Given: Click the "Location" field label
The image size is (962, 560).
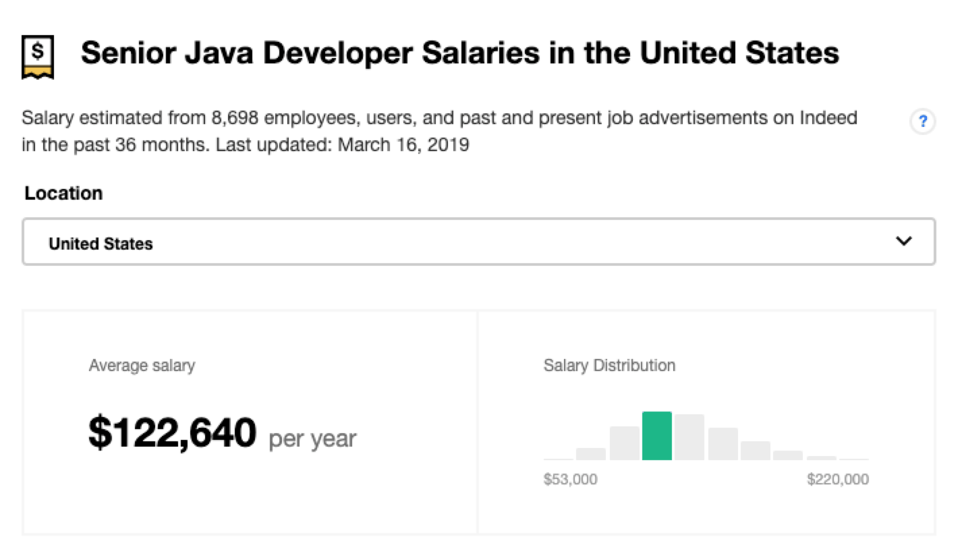Looking at the screenshot, I should pyautogui.click(x=63, y=194).
